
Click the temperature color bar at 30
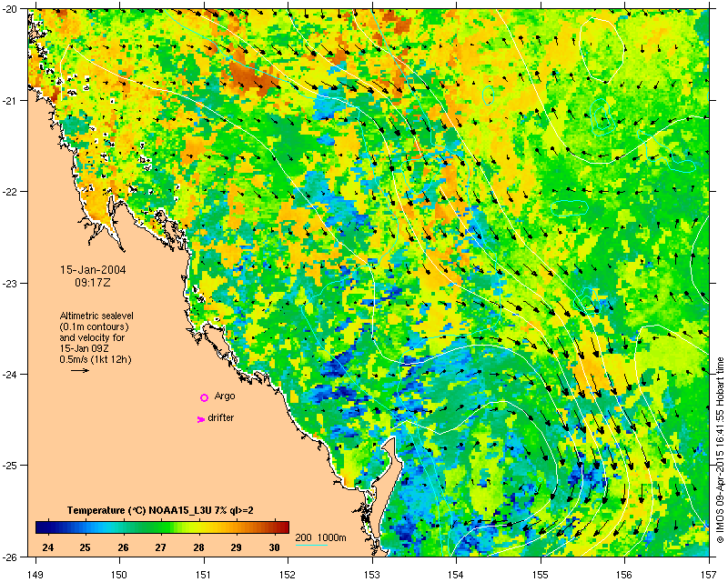(x=275, y=527)
